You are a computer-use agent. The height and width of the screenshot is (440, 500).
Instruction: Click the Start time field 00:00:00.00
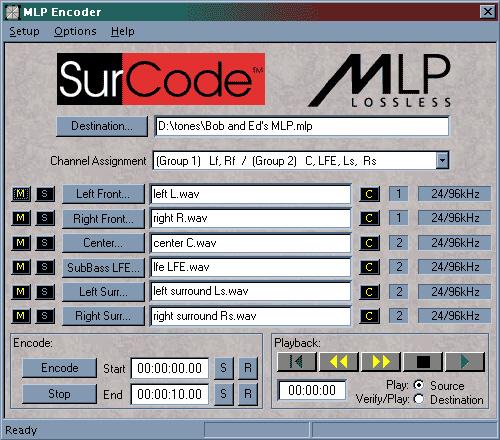point(170,368)
